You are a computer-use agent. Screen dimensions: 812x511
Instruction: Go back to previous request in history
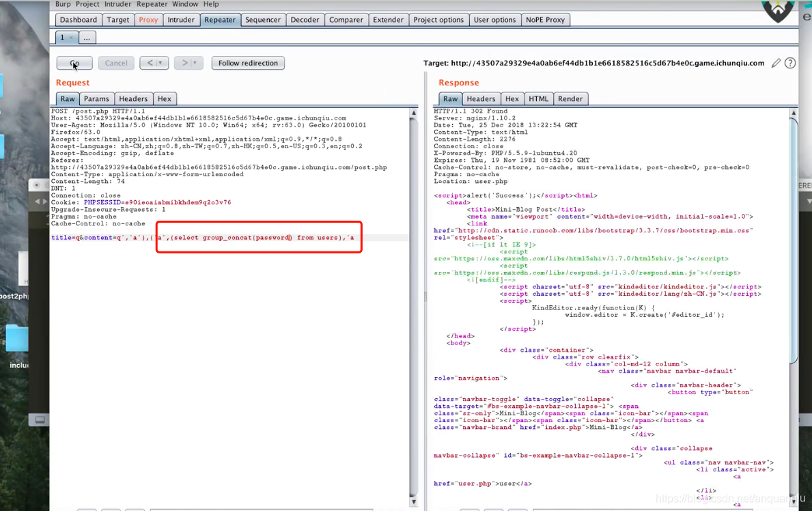pyautogui.click(x=150, y=64)
